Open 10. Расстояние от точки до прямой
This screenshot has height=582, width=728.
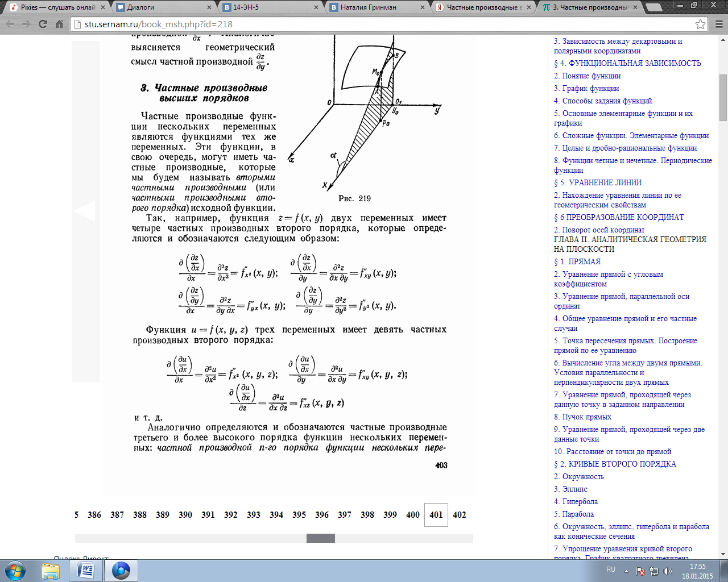point(613,452)
